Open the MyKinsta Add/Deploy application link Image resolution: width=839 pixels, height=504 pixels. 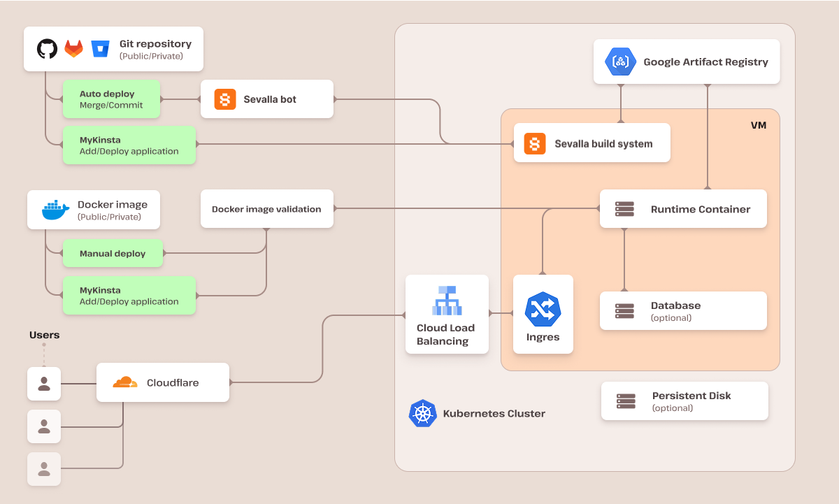tap(129, 145)
